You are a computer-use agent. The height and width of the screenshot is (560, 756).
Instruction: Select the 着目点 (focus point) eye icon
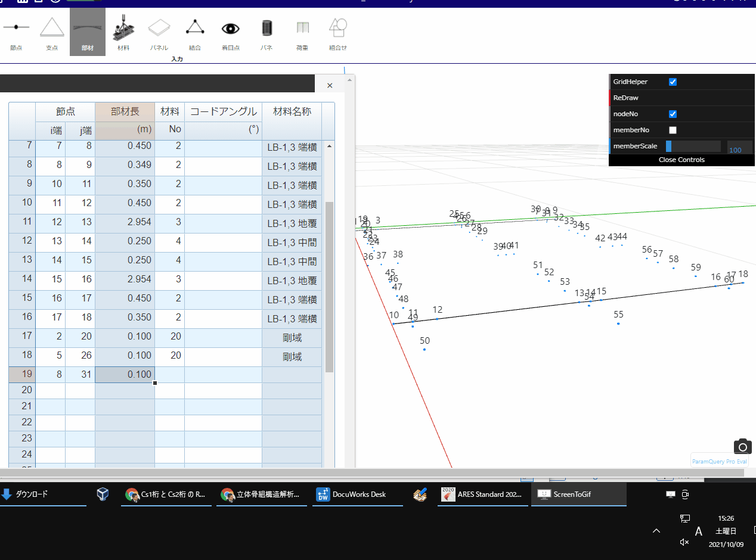click(x=230, y=33)
